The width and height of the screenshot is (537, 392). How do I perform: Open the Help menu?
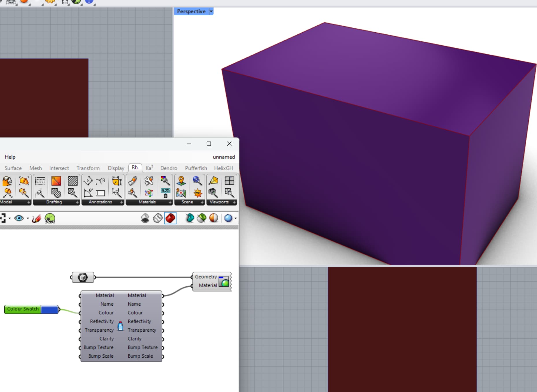10,157
